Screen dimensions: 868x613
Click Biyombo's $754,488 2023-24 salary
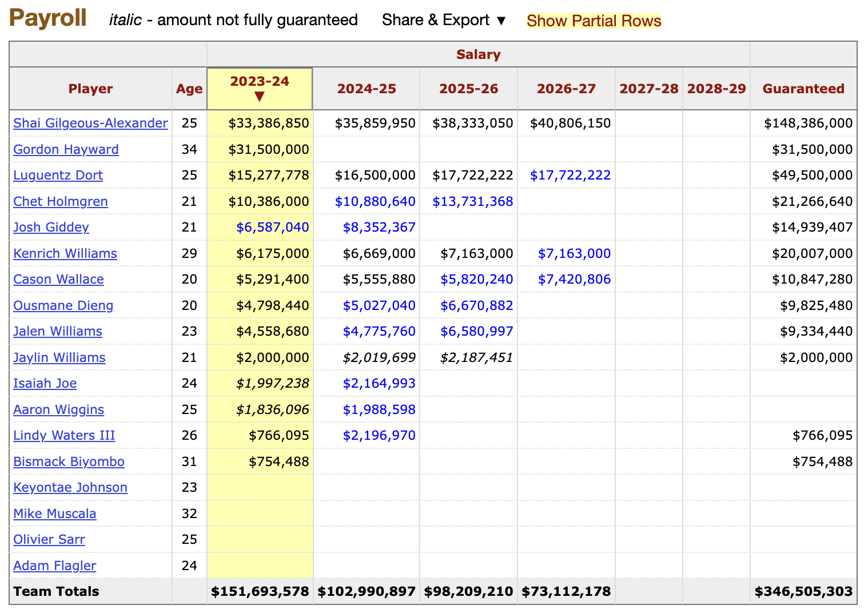point(278,461)
